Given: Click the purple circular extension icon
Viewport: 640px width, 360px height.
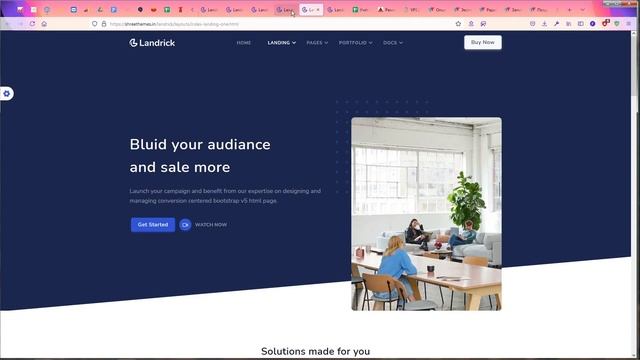Looking at the screenshot, I should 593,24.
